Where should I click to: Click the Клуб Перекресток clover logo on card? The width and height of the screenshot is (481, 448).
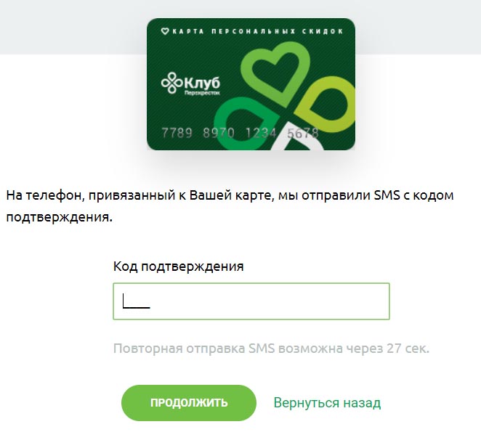(171, 83)
